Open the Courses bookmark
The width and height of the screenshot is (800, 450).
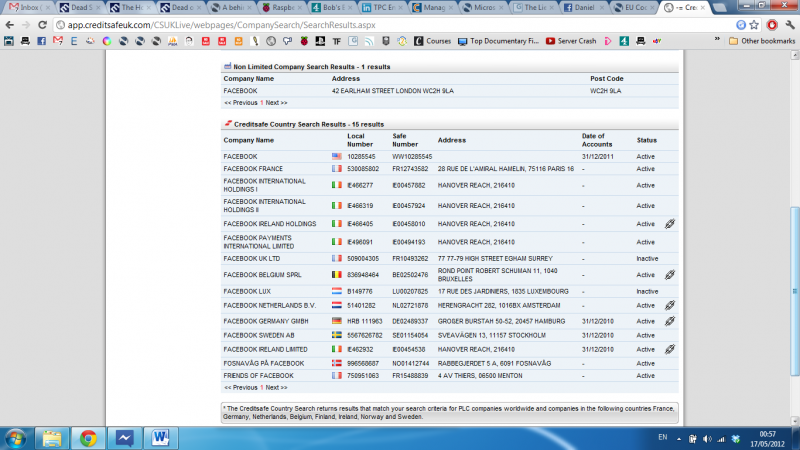[433, 41]
